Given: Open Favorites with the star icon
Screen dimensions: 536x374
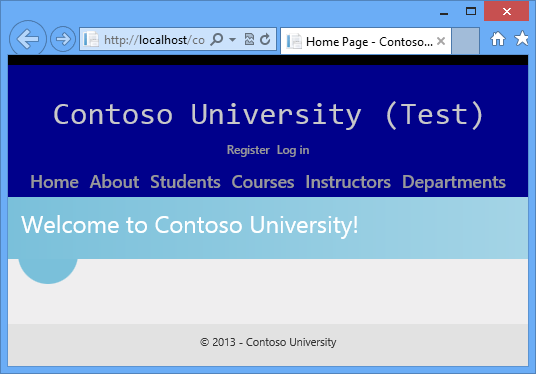Looking at the screenshot, I should click(522, 38).
